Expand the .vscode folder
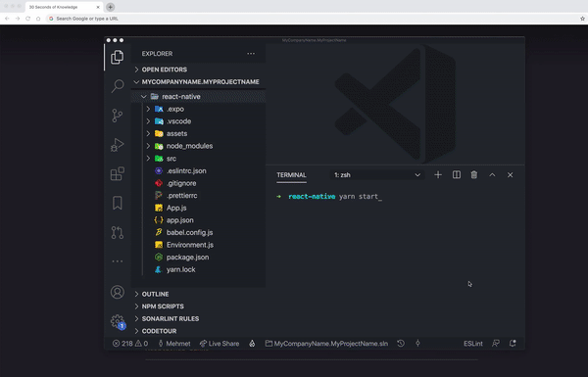The width and height of the screenshot is (588, 377). [x=198, y=121]
